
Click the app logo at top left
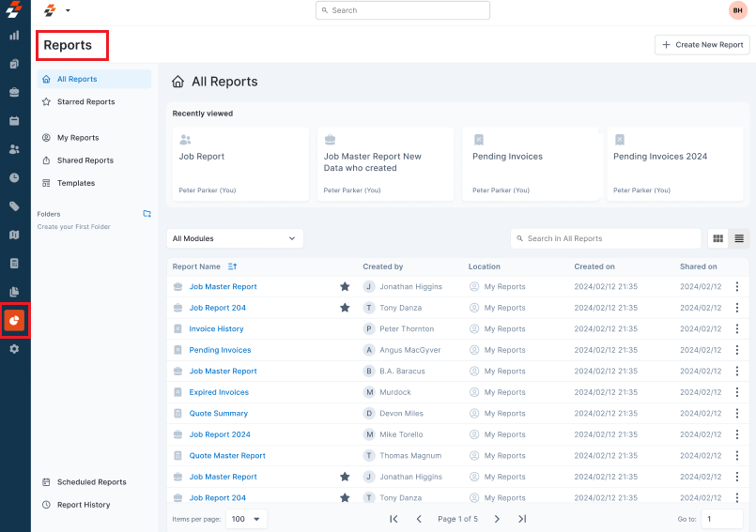pyautogui.click(x=14, y=9)
